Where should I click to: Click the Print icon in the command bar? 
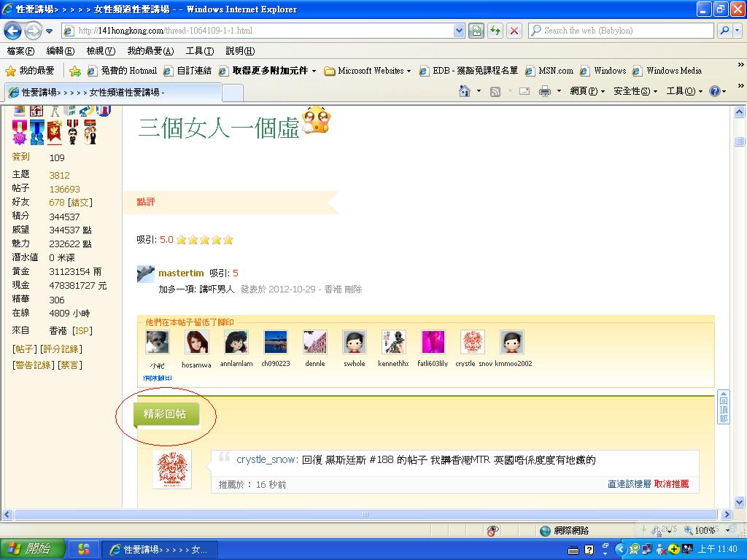tap(546, 91)
